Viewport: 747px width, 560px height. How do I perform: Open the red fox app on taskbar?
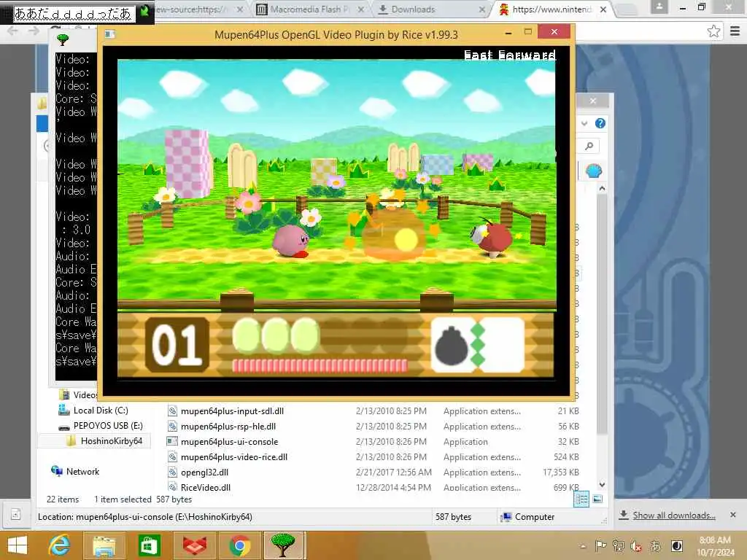195,545
